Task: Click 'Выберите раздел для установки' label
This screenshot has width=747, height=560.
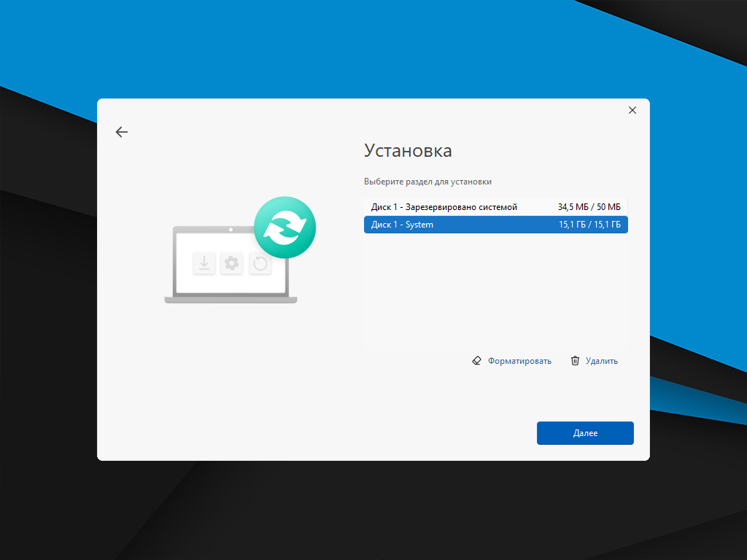Action: 427,182
